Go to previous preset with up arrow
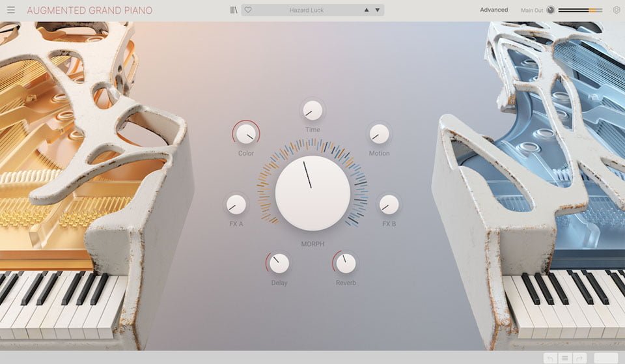Screen dimensions: 625x364 tap(366, 10)
